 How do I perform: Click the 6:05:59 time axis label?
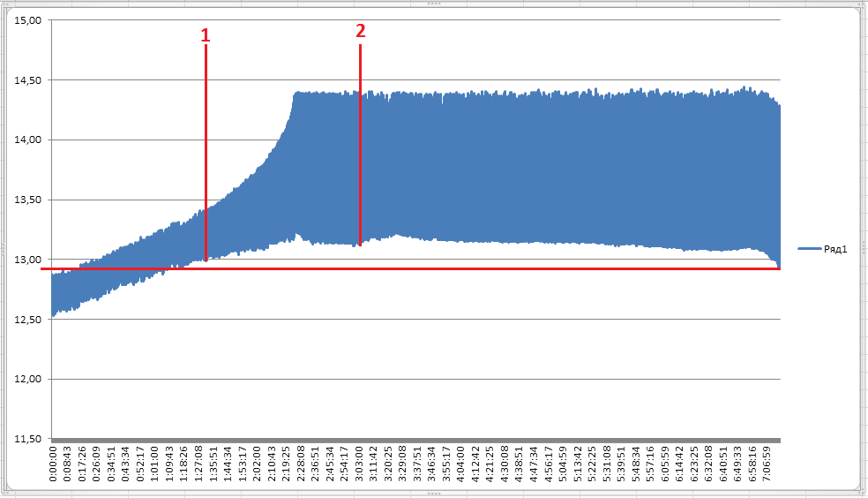[663, 464]
